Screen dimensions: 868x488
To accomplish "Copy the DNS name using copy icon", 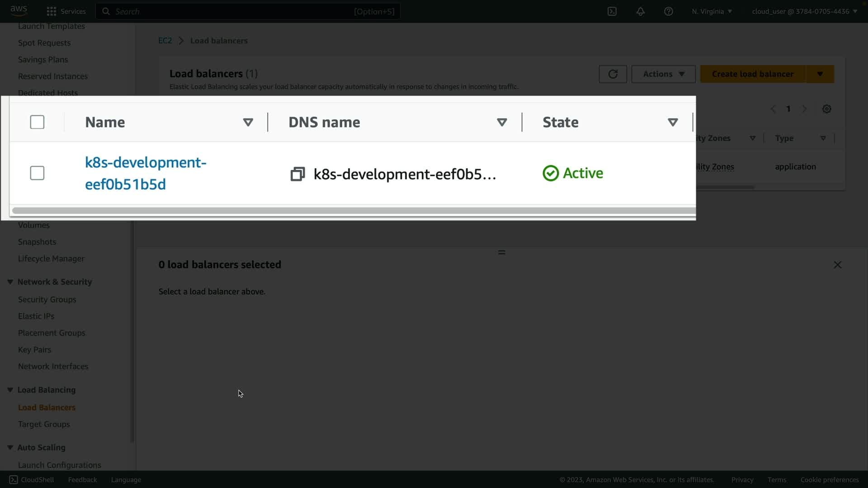I will (297, 174).
